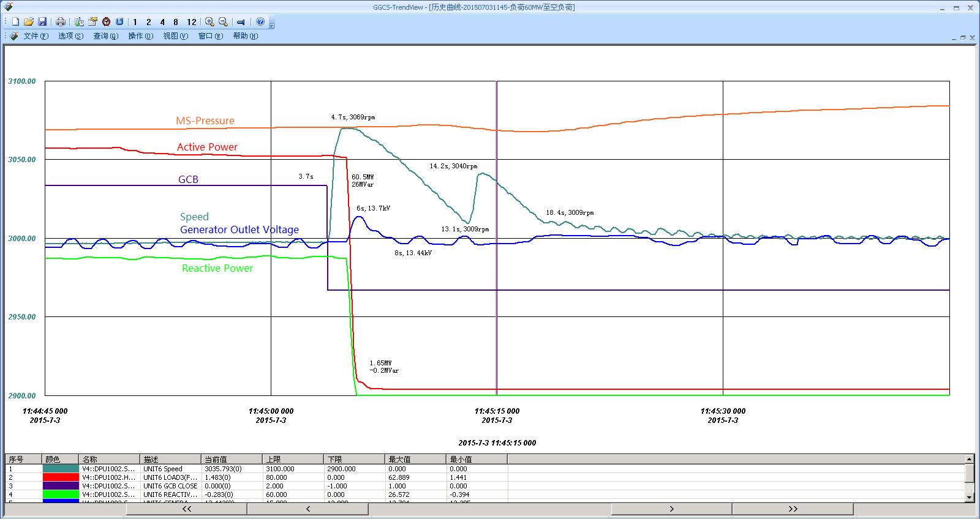Click the upper limit 3100.000 cell
Viewport: 980px width, 519px height.
[293, 469]
